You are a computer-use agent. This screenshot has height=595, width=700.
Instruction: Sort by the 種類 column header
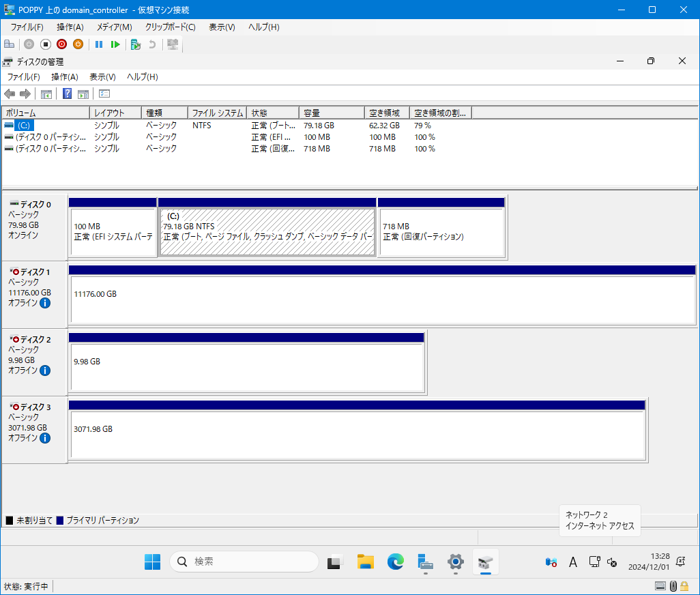coord(164,113)
